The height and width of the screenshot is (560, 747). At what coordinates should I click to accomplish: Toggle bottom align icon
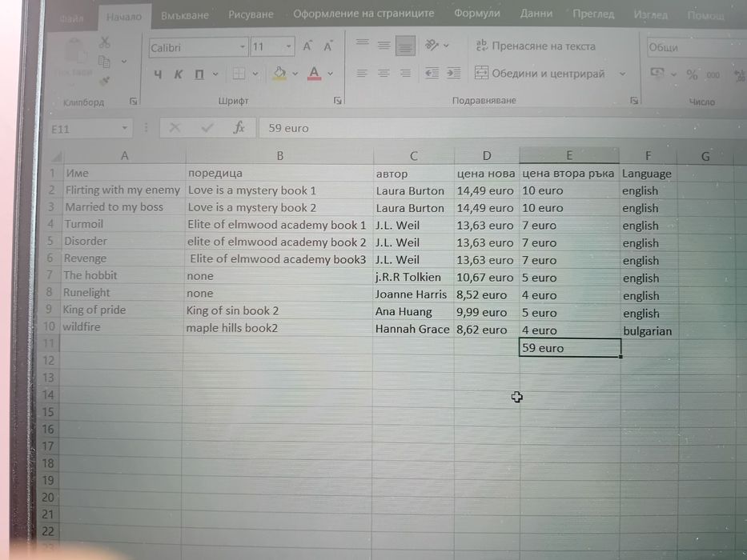point(405,46)
